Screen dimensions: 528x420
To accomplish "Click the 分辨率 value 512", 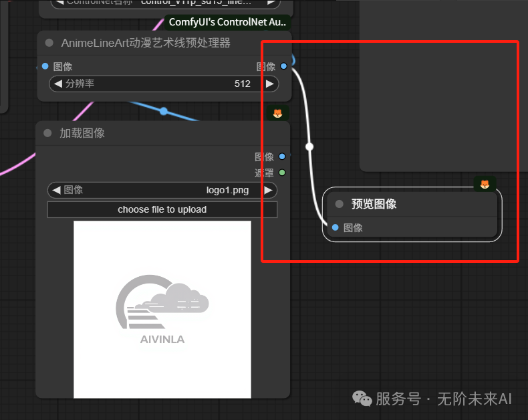I will pos(243,84).
